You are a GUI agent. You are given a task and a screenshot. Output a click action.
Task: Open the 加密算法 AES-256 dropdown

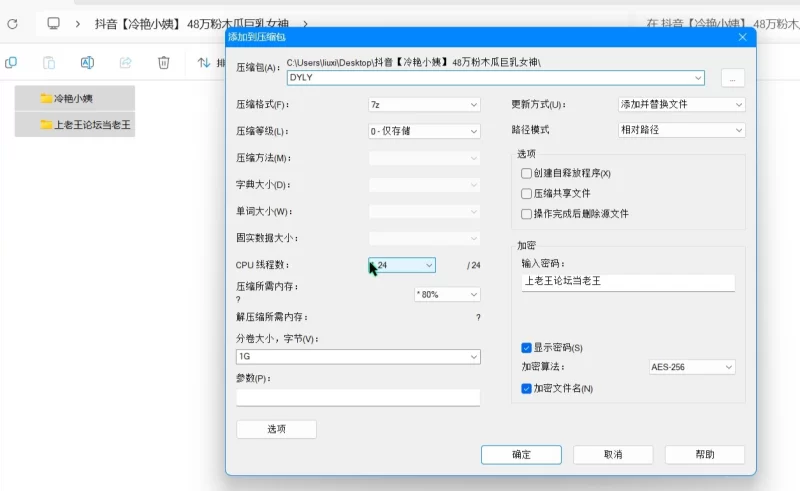coord(692,367)
